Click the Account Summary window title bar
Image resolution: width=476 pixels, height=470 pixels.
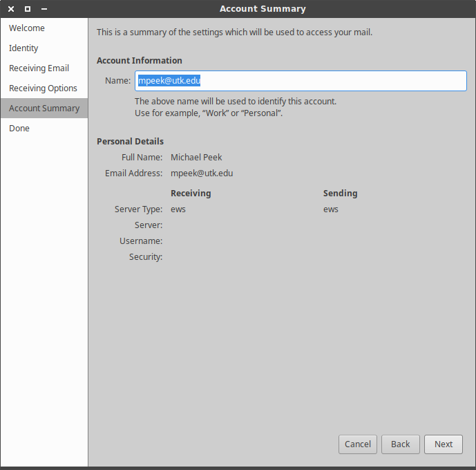(x=263, y=9)
